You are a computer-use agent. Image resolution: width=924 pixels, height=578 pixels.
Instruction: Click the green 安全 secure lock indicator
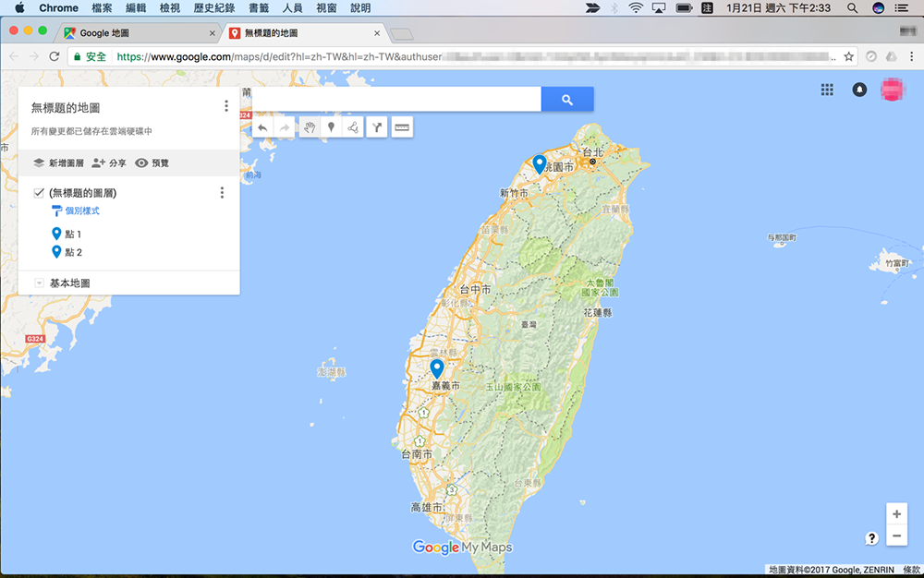click(90, 56)
